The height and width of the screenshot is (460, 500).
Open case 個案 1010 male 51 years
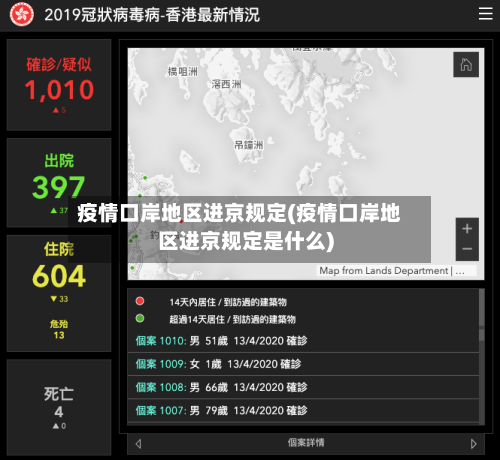point(303,341)
